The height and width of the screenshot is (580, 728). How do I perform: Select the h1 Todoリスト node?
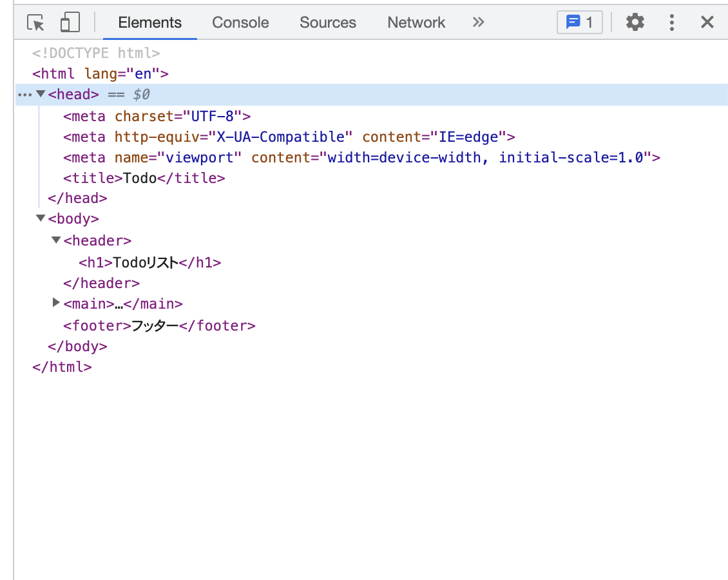pyautogui.click(x=149, y=263)
